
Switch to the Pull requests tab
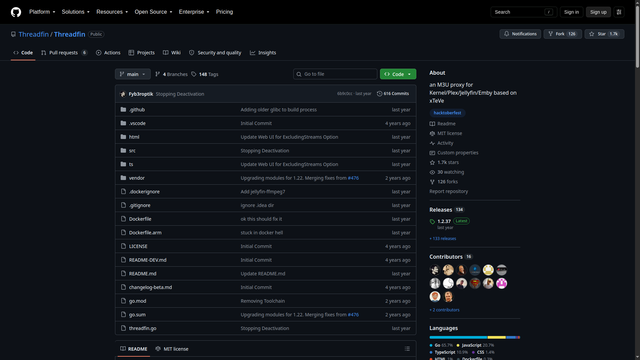[x=64, y=53]
